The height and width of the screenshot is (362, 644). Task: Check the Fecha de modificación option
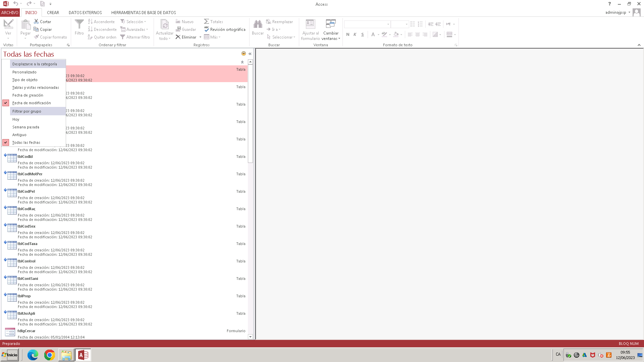32,103
